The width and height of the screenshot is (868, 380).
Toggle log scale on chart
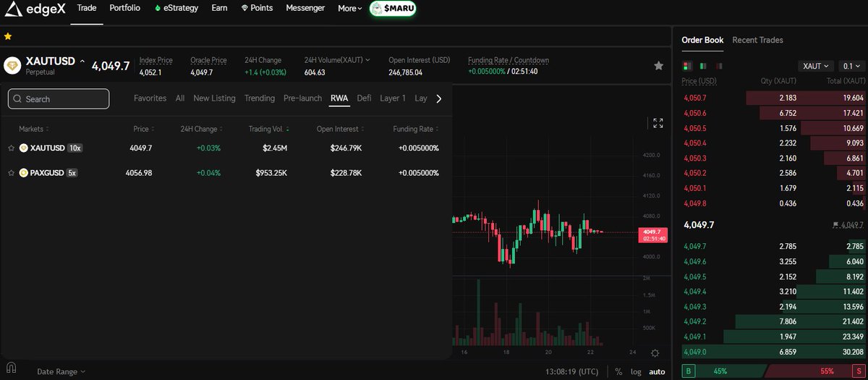pos(635,371)
